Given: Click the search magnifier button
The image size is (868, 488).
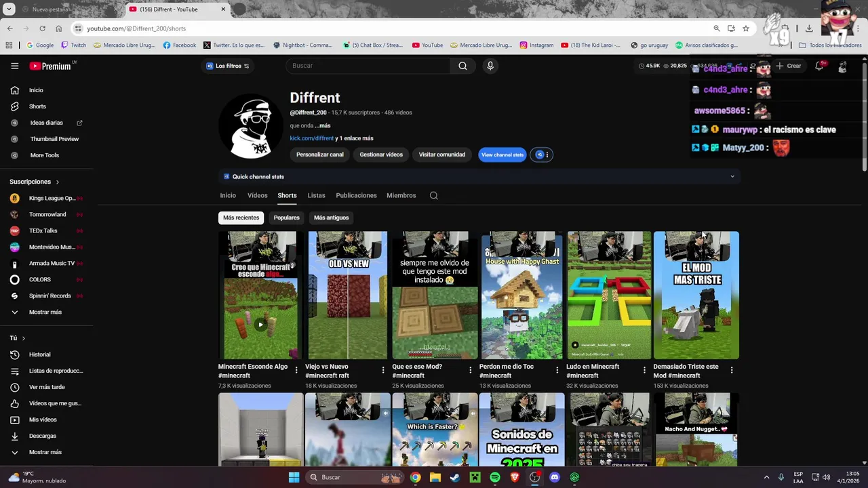Looking at the screenshot, I should point(462,66).
